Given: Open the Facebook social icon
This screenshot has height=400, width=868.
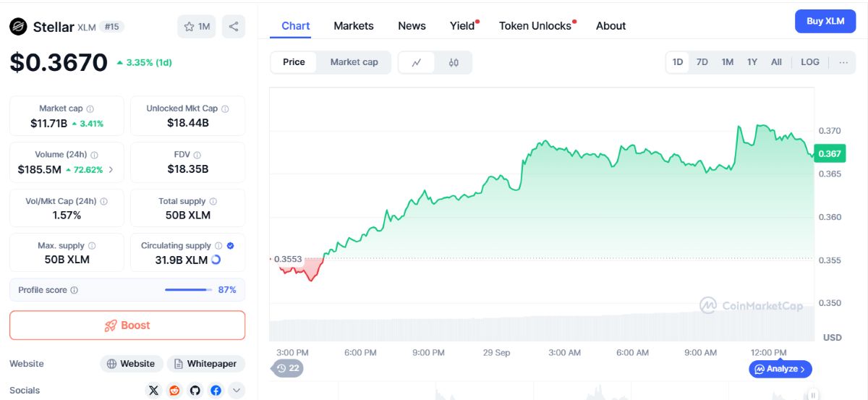Looking at the screenshot, I should 216,391.
